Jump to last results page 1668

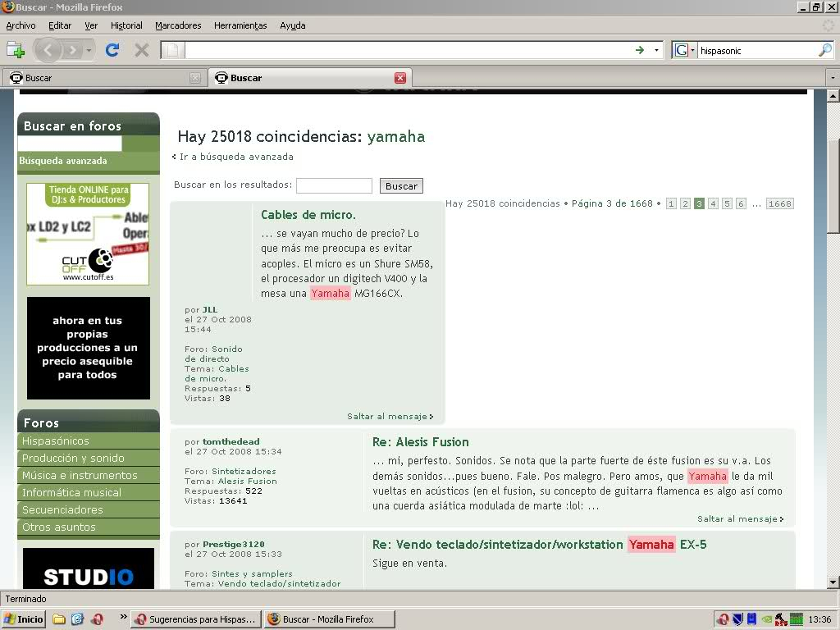coord(779,203)
